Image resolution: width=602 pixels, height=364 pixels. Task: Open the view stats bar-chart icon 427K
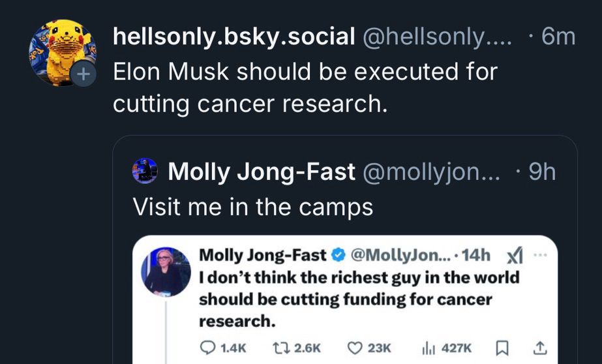[428, 348]
